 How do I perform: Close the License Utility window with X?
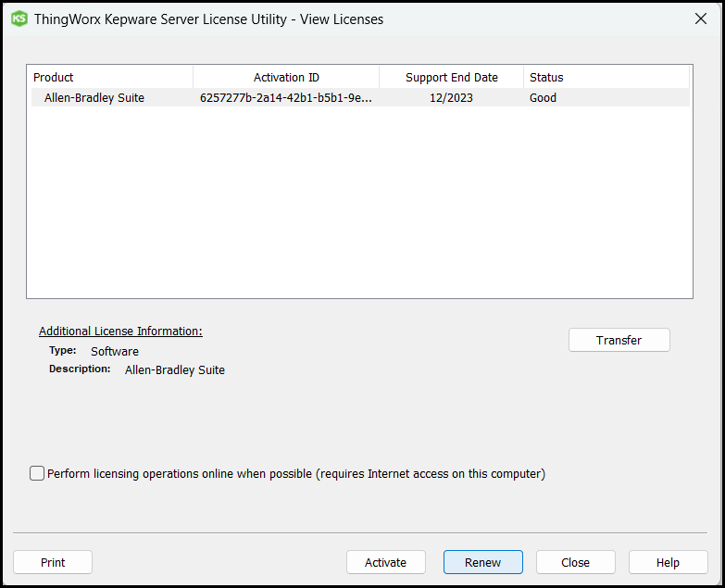pos(701,19)
